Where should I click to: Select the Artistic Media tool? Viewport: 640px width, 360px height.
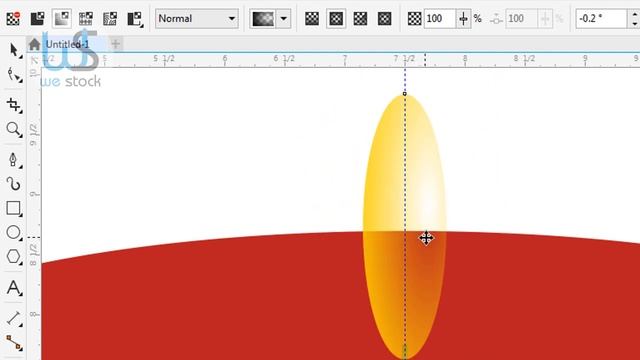pos(14,184)
